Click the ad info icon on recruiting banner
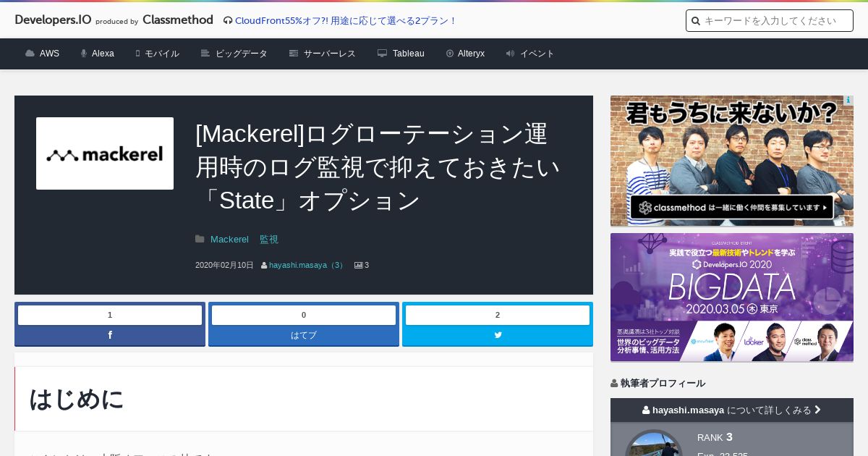Image resolution: width=868 pixels, height=456 pixels. [848, 101]
